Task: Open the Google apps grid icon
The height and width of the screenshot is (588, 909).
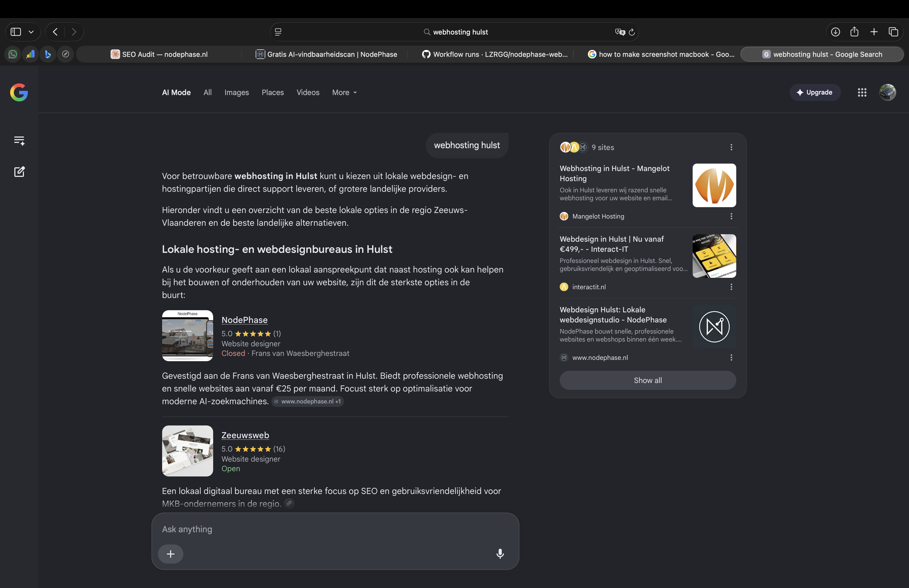Action: (x=862, y=92)
